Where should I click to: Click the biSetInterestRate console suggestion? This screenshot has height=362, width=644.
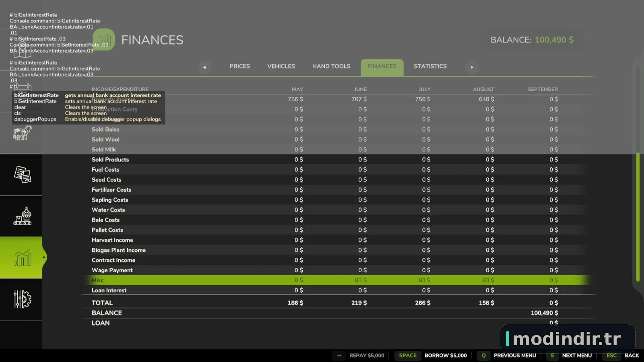point(35,101)
